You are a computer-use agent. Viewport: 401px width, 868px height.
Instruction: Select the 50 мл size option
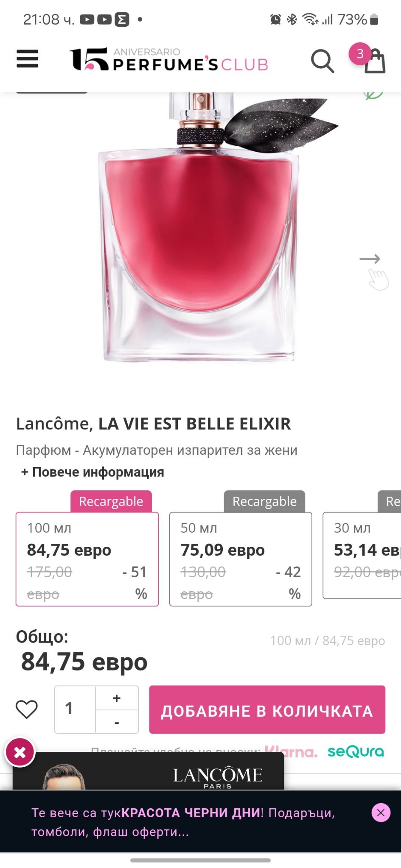coord(241,559)
